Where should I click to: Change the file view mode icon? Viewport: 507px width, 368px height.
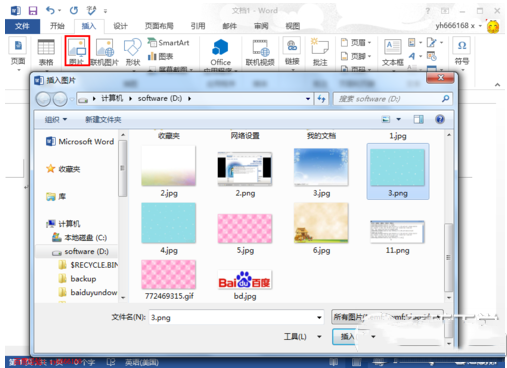tap(386, 119)
